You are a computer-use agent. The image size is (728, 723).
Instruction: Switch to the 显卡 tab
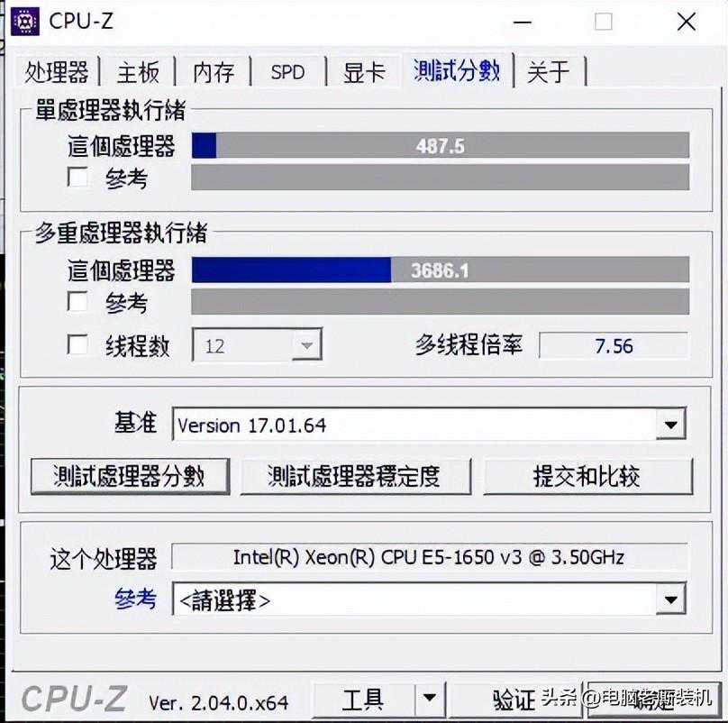tap(364, 72)
